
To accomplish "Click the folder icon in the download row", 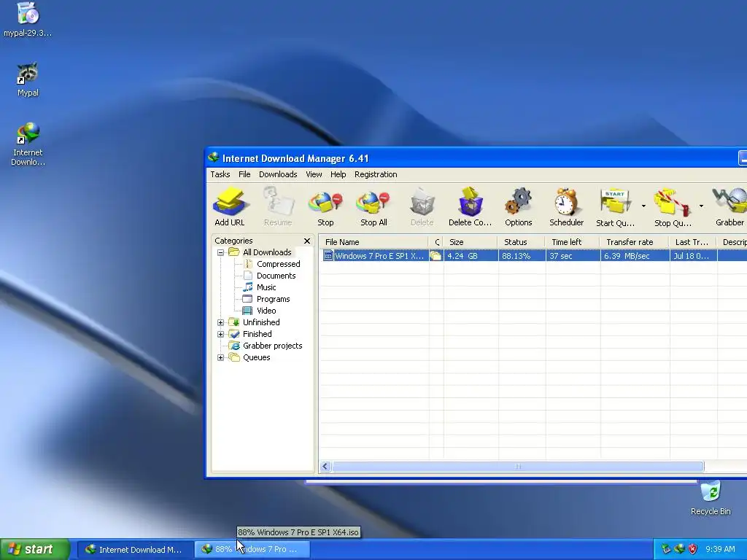I will (x=436, y=256).
